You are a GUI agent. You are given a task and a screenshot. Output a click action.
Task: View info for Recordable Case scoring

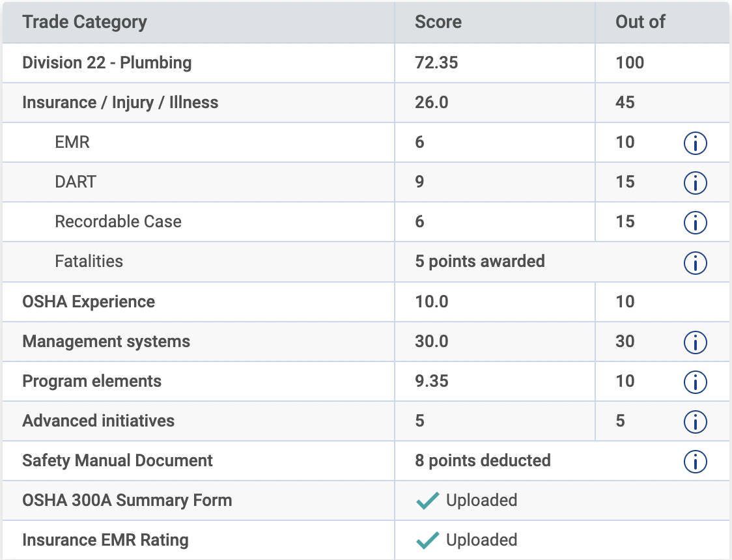(x=695, y=222)
